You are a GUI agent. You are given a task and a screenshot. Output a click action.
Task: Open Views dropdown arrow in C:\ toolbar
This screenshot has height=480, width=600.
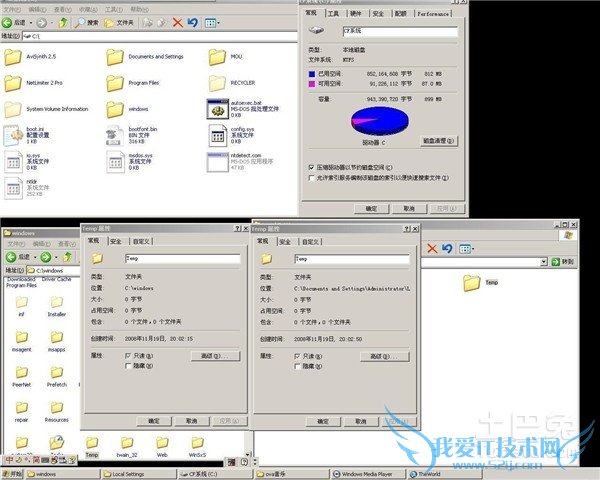point(218,23)
